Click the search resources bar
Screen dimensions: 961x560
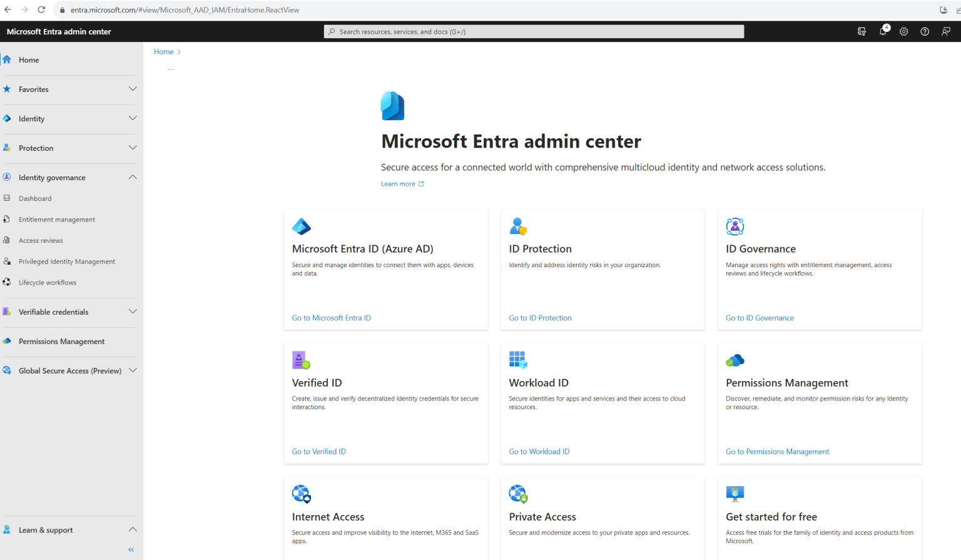(533, 31)
